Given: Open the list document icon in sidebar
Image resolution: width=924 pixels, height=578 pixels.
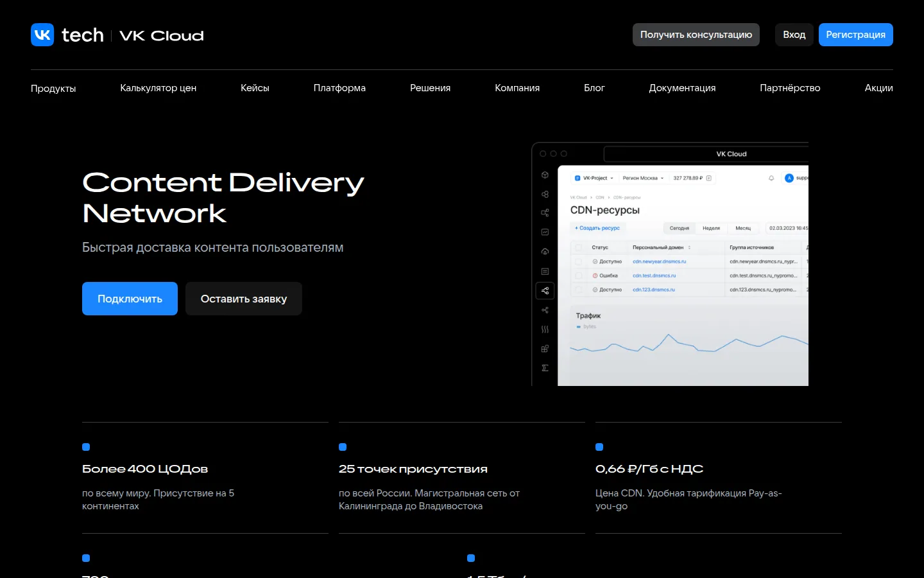Looking at the screenshot, I should (545, 272).
